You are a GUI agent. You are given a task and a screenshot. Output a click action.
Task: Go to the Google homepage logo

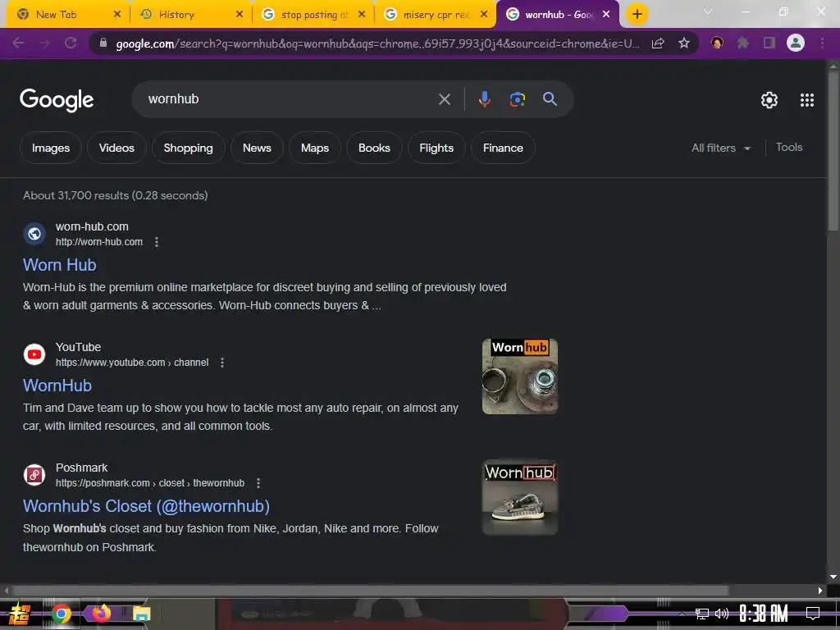coord(57,100)
